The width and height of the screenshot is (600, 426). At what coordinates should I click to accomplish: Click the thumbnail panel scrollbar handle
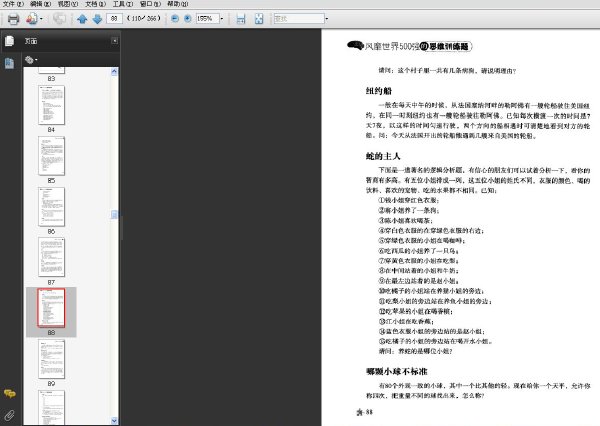114,214
